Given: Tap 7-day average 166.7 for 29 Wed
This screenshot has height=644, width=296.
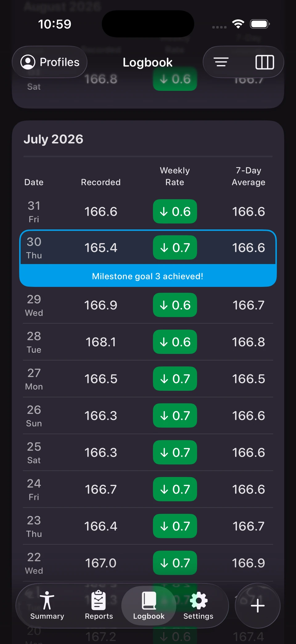Looking at the screenshot, I should point(249,305).
